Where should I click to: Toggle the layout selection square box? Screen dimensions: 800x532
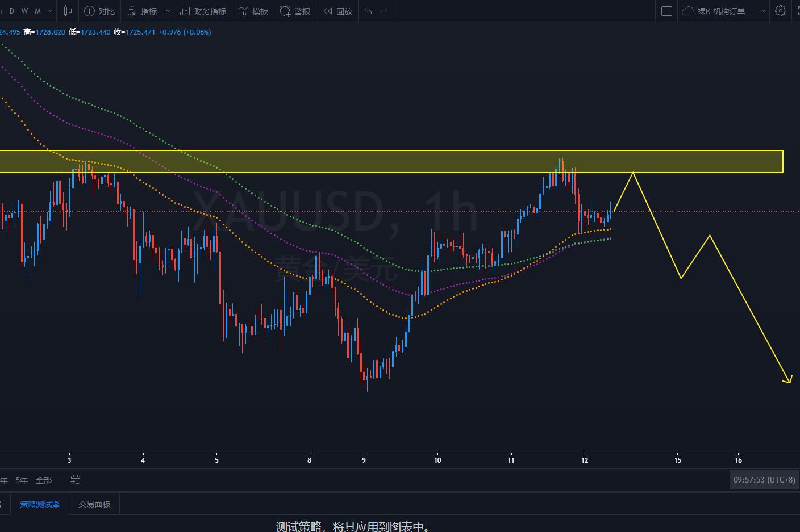click(x=667, y=11)
